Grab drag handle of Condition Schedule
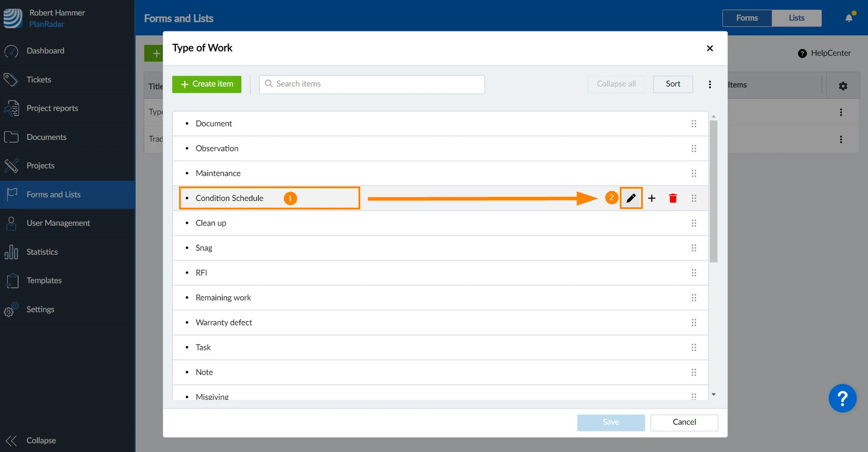This screenshot has width=868, height=452. [694, 198]
